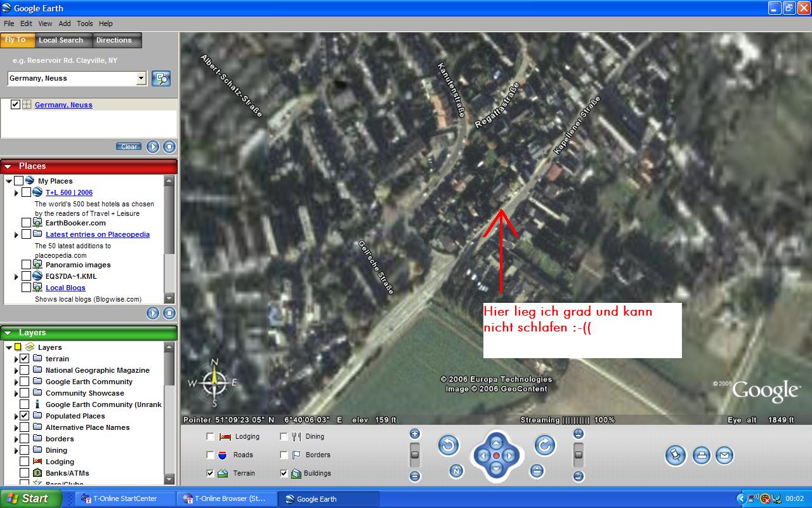Expand the T+L 500 | 2006 node
Image resolution: width=812 pixels, height=508 pixels.
pos(16,192)
